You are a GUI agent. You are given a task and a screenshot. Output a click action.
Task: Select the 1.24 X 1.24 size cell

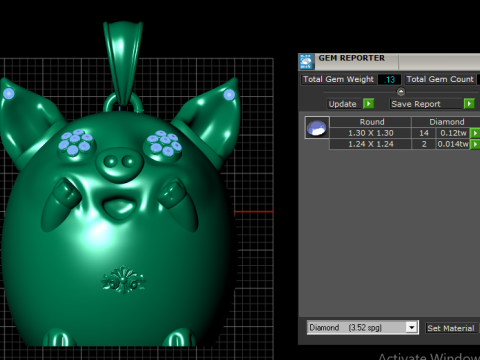[371, 144]
